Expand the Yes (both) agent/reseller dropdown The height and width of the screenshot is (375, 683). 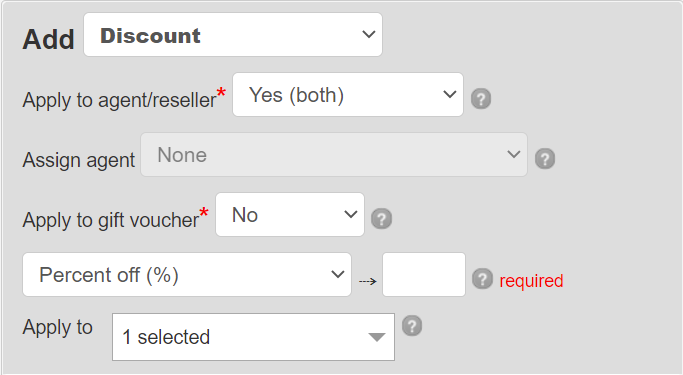point(348,95)
